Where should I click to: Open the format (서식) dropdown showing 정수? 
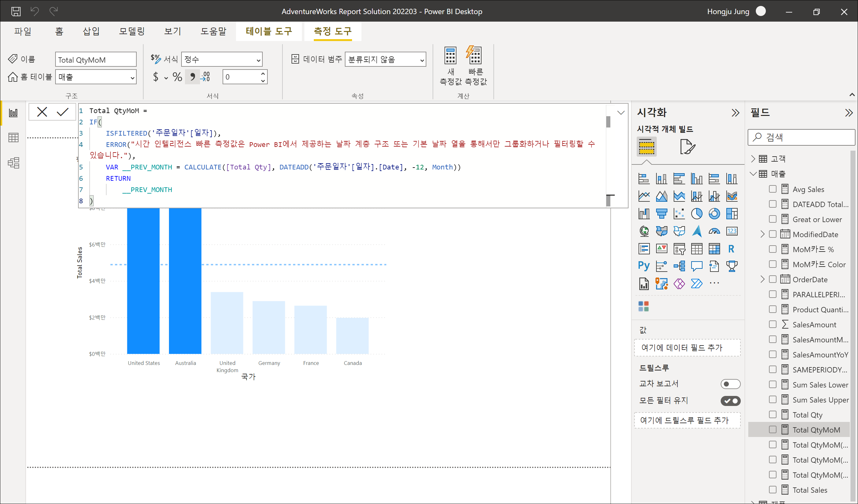[222, 60]
